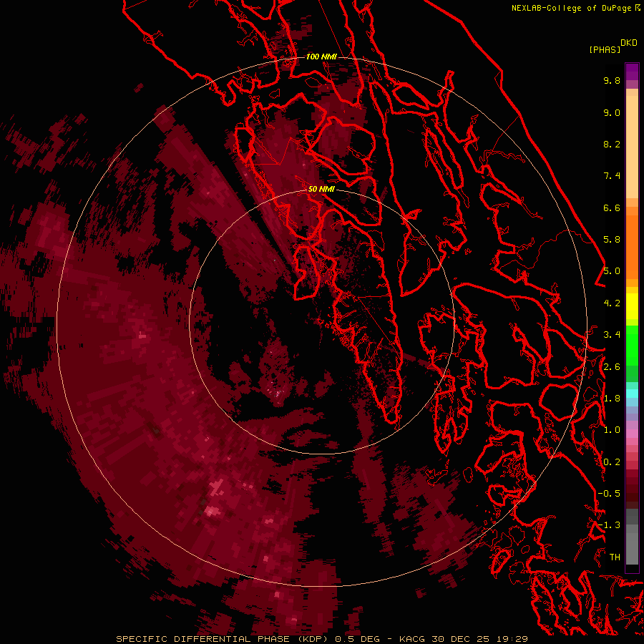Click the 9.8 value on the color scale

612,81
